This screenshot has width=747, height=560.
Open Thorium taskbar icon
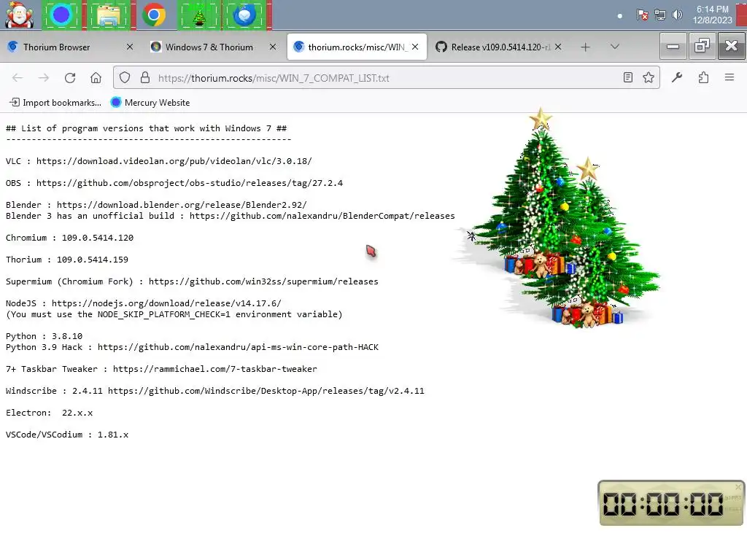coord(245,15)
